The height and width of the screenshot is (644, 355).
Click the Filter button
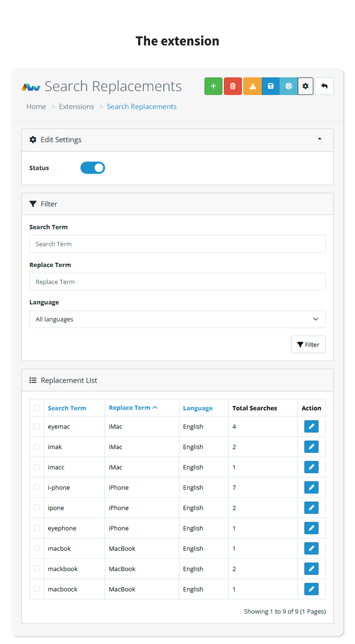308,345
